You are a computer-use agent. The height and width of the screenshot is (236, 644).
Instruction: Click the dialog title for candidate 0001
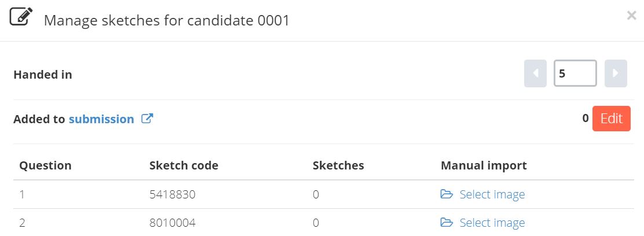166,20
